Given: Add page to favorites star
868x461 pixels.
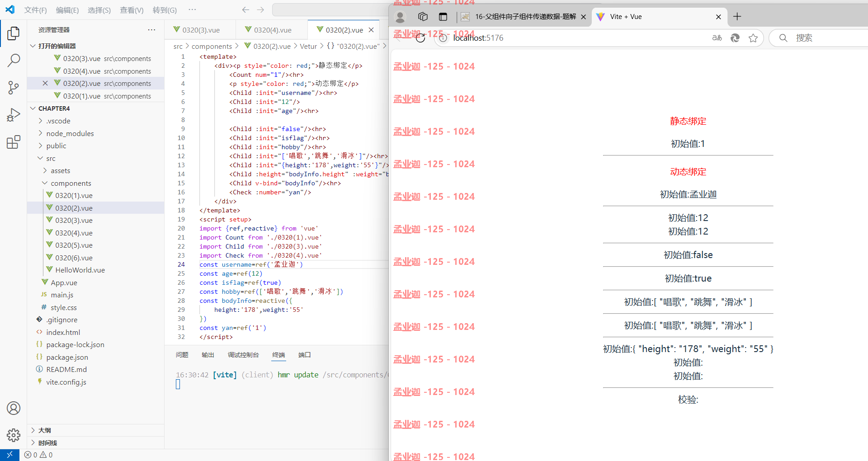Looking at the screenshot, I should pyautogui.click(x=753, y=38).
